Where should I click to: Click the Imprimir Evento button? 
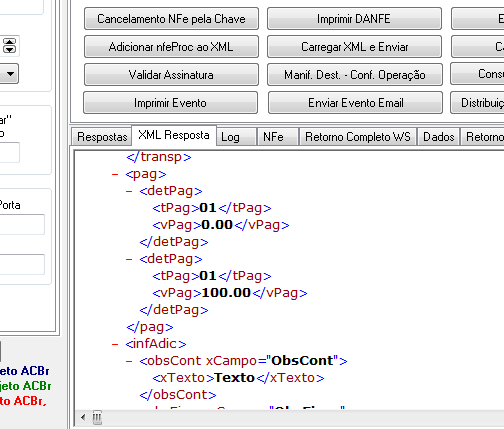[170, 103]
